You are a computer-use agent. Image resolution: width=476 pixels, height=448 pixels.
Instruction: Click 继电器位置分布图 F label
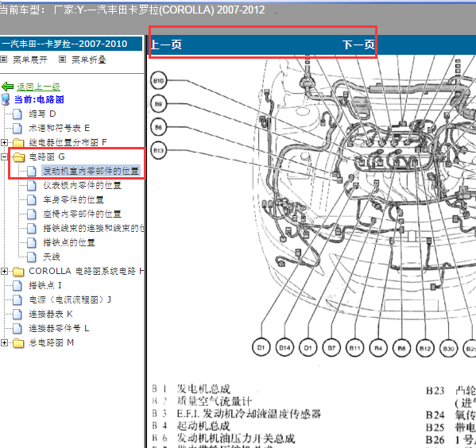pyautogui.click(x=68, y=142)
